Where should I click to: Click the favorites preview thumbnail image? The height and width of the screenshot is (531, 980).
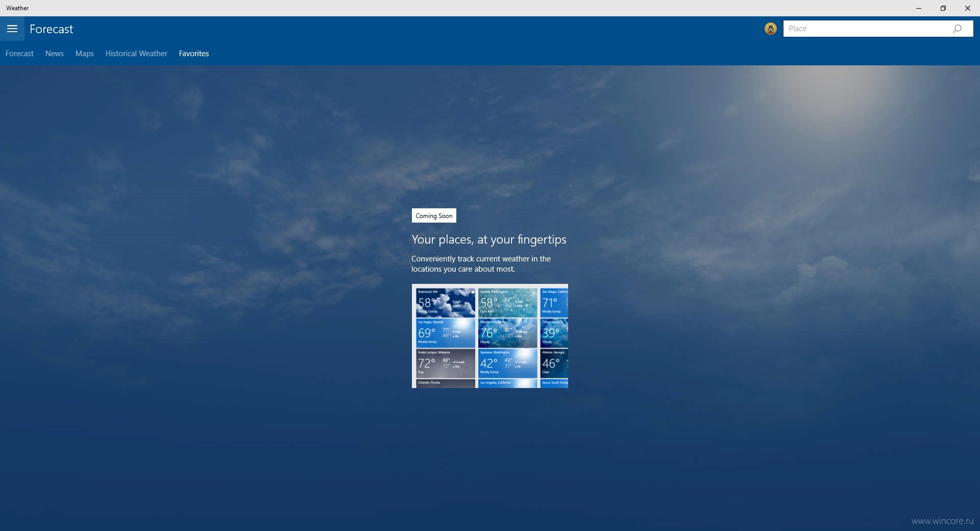(490, 336)
